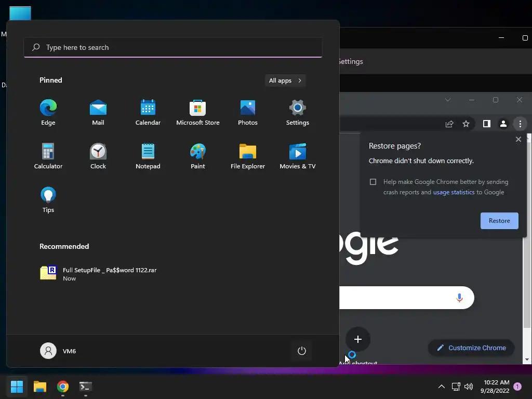
Task: Bookmark this page with the star
Action: [x=466, y=124]
